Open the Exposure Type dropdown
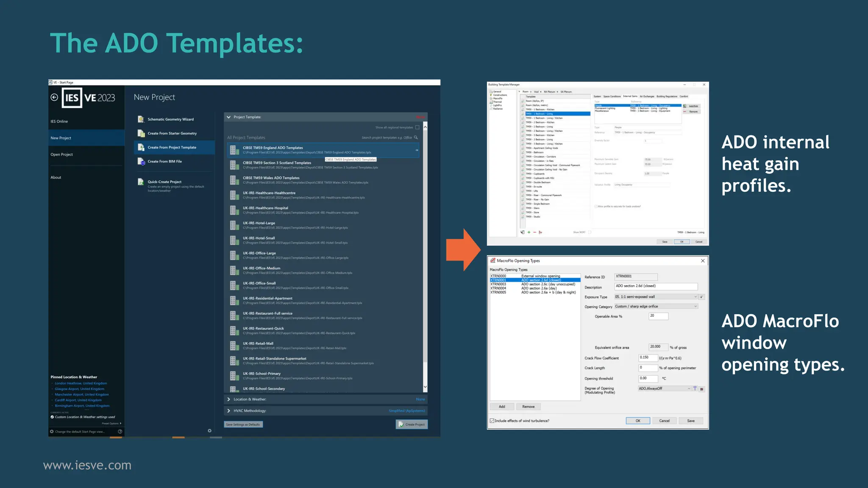 click(655, 297)
